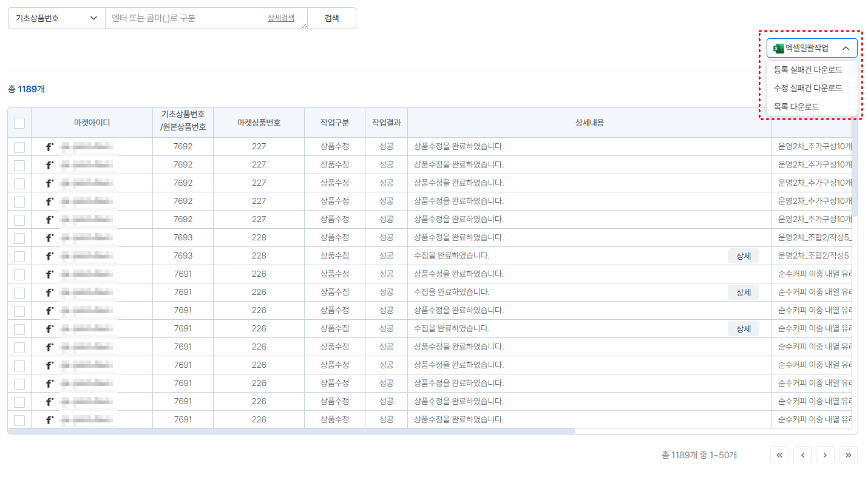The image size is (868, 477).
Task: Check the box for 7693 상품수집 row
Action: tap(19, 256)
